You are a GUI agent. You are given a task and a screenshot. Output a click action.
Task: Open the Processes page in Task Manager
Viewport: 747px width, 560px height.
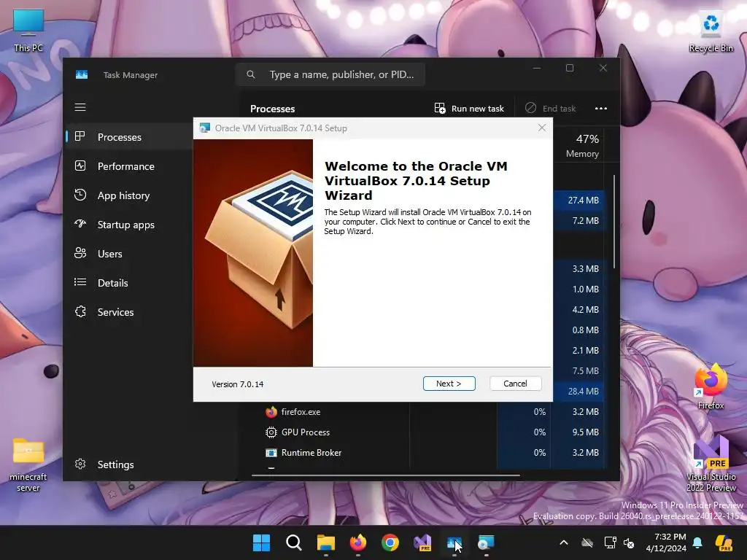128,137
